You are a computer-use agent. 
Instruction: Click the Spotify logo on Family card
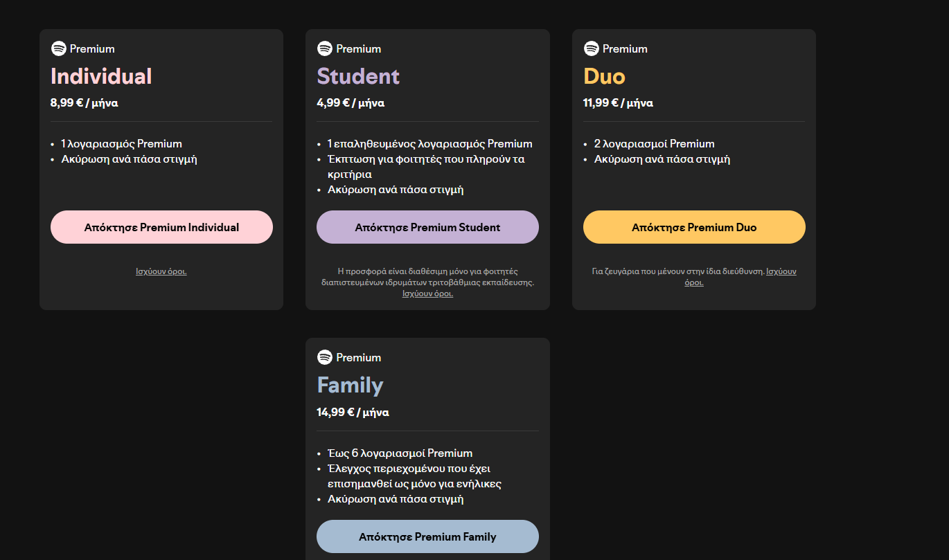(x=325, y=357)
